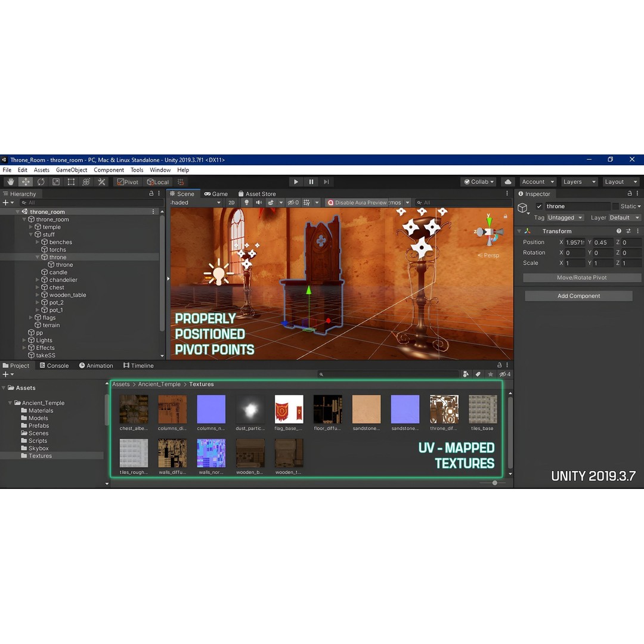Adjust the Project thumbnail size slider
Screen dimensions: 644x644
click(494, 483)
